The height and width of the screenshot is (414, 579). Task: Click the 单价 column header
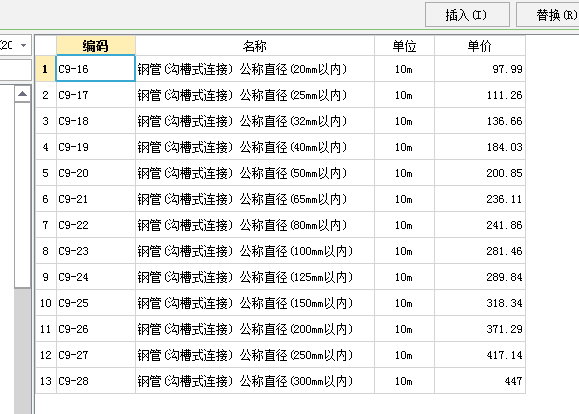point(480,46)
